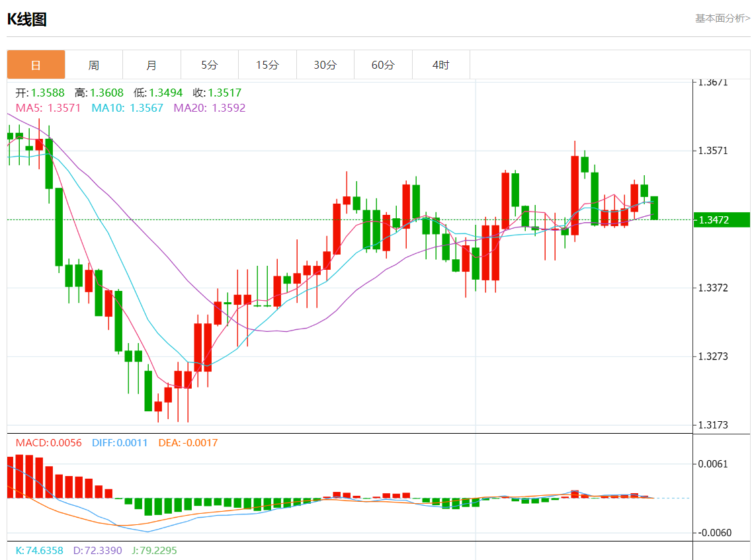This screenshot has width=752, height=560.
Task: Click the 1.3273 price axis label
Action: coord(713,356)
